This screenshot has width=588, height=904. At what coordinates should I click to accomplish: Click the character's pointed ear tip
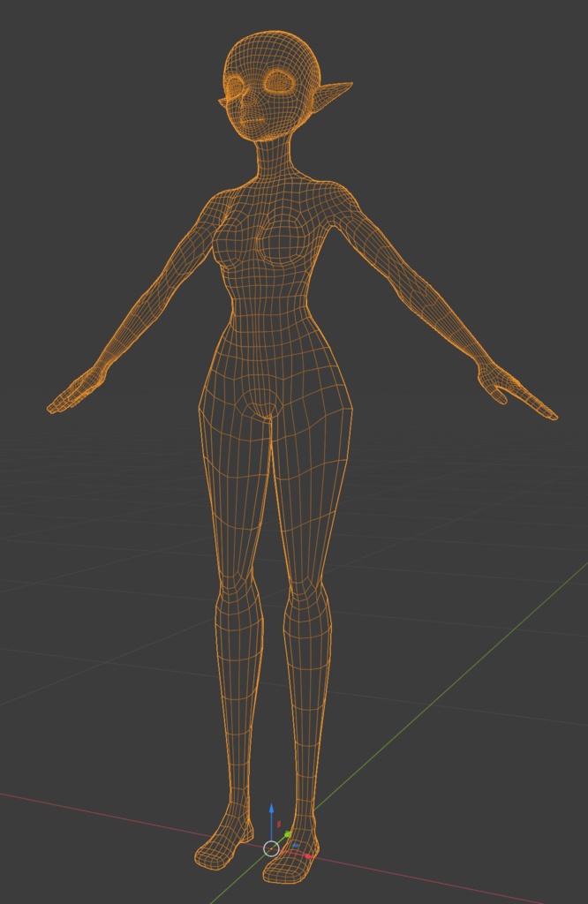coord(348,86)
